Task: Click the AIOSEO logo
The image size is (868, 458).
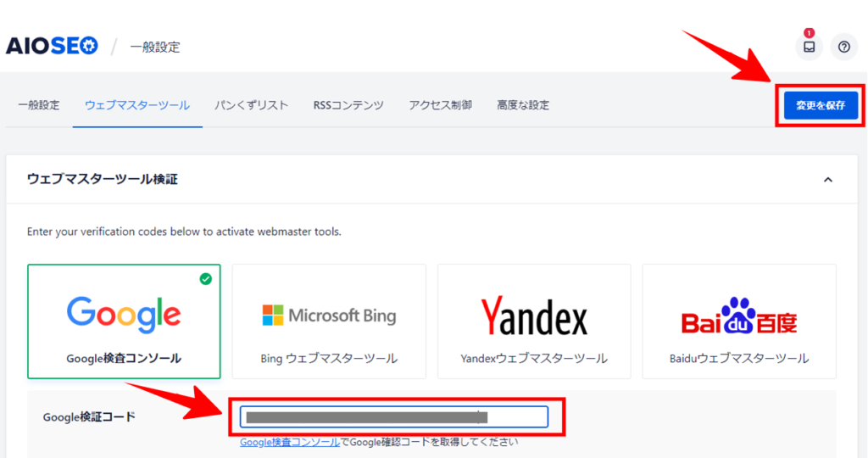Action: coord(52,46)
